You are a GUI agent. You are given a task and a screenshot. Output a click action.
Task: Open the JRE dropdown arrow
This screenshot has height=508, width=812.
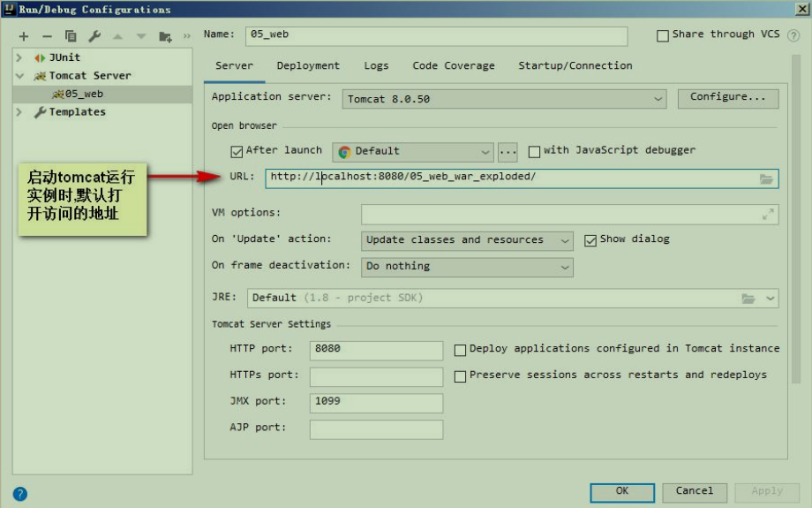[770, 299]
